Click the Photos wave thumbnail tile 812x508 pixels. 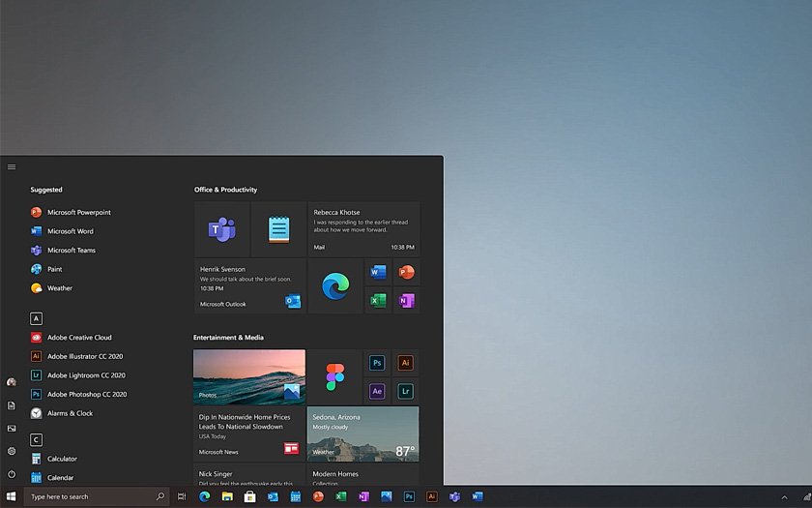(249, 376)
